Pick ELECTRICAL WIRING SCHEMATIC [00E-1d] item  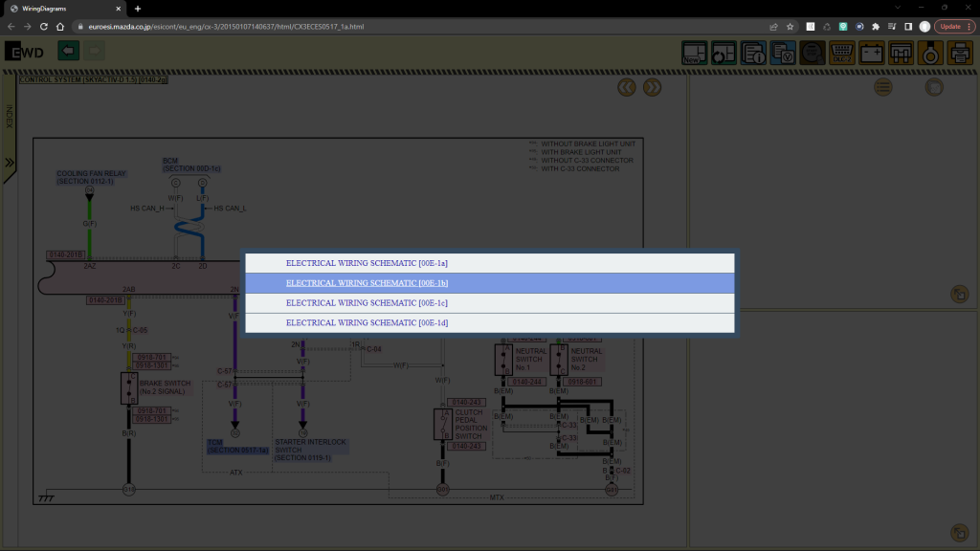(367, 323)
